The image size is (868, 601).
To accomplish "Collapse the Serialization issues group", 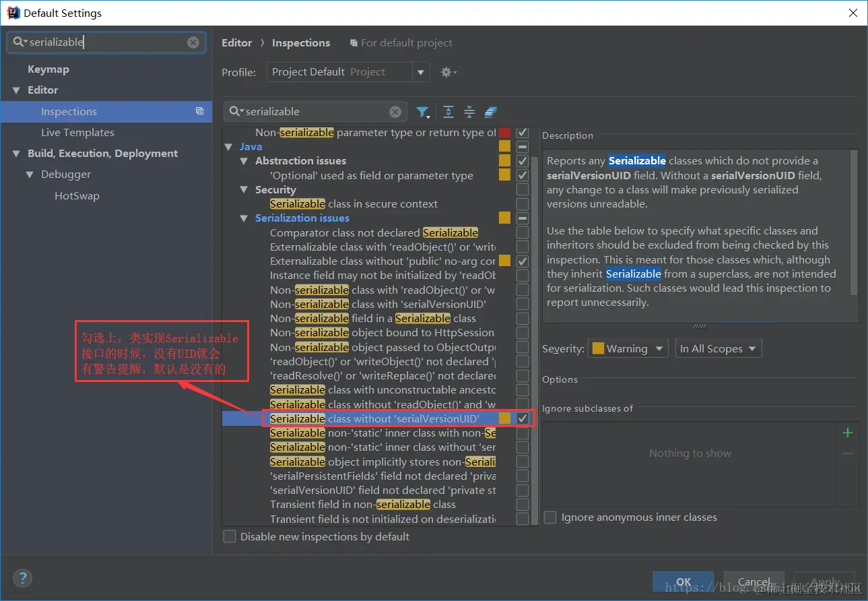I will click(244, 218).
